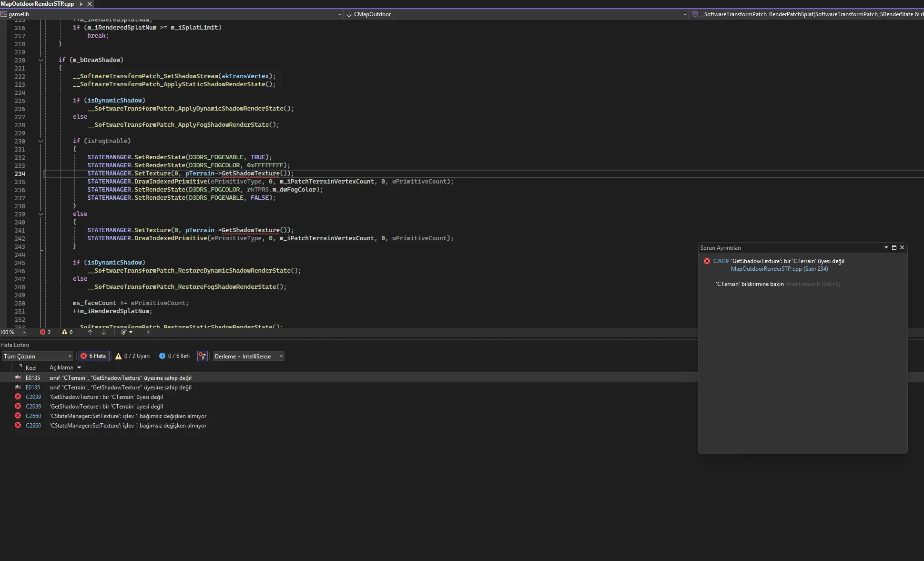Toggle the build IntelliSense error filter icon
Viewport: 924px width, 561px height.
coord(203,356)
